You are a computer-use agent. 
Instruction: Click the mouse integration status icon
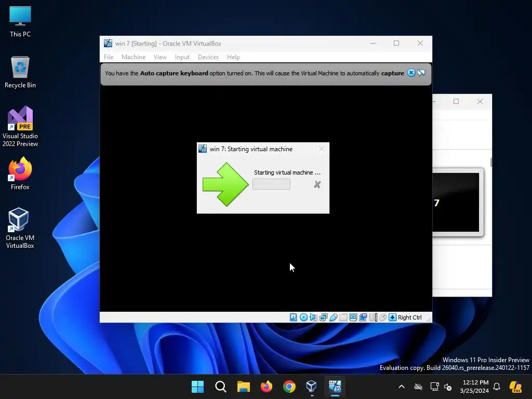(383, 317)
